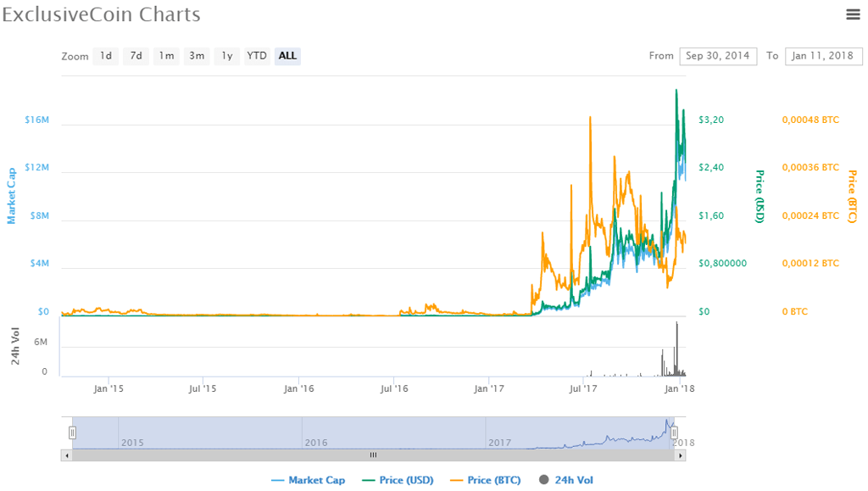Image resolution: width=868 pixels, height=491 pixels.
Task: Click the "Jan '16" x-axis label
Action: click(299, 388)
